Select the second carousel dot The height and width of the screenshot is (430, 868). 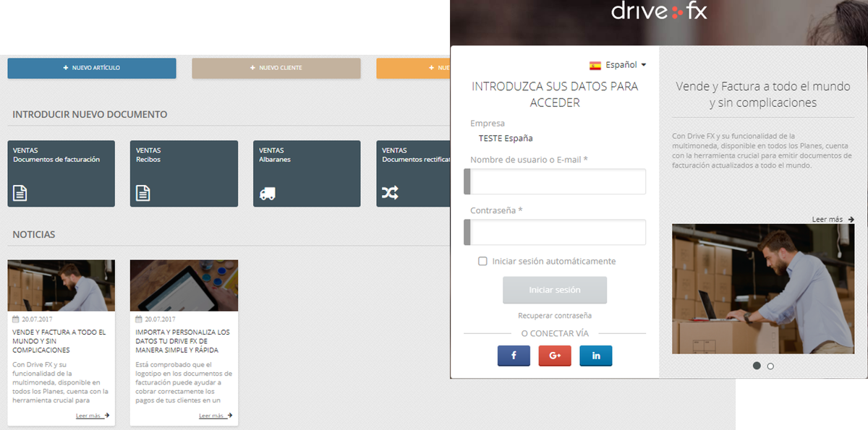(771, 366)
